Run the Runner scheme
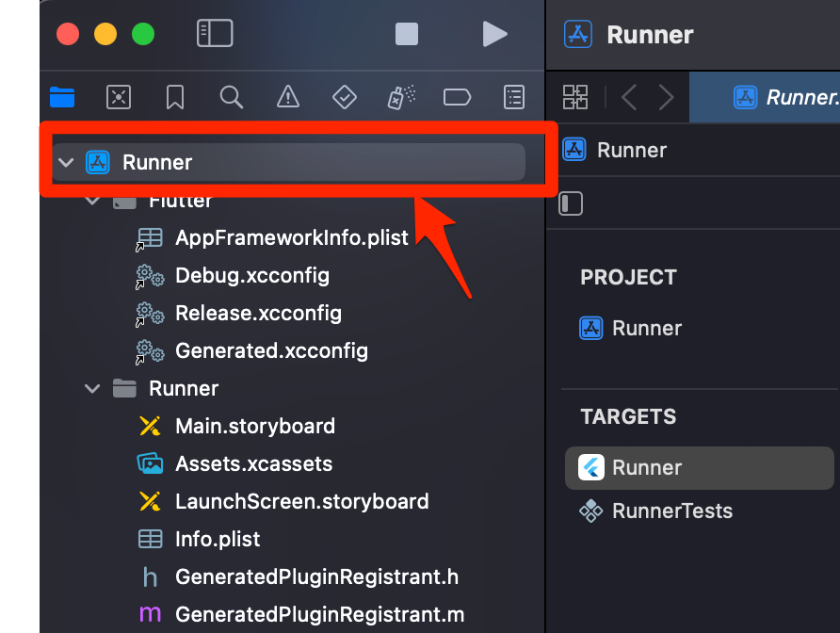 pos(494,34)
